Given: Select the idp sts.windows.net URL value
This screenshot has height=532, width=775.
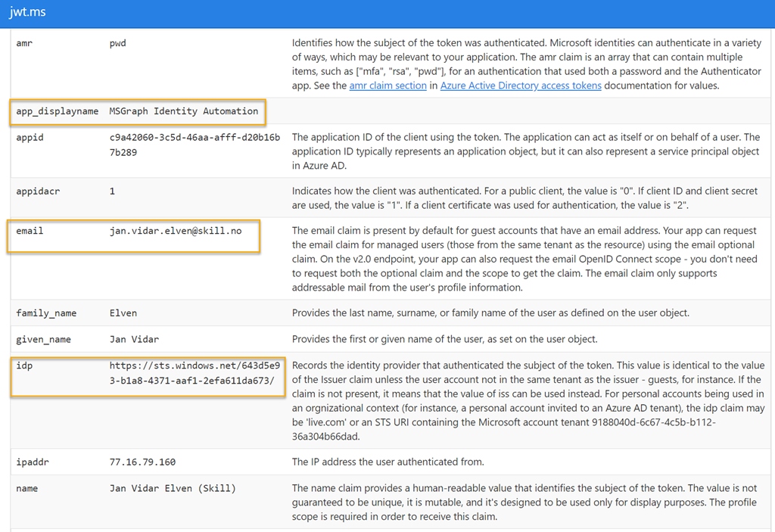Looking at the screenshot, I should [x=195, y=373].
